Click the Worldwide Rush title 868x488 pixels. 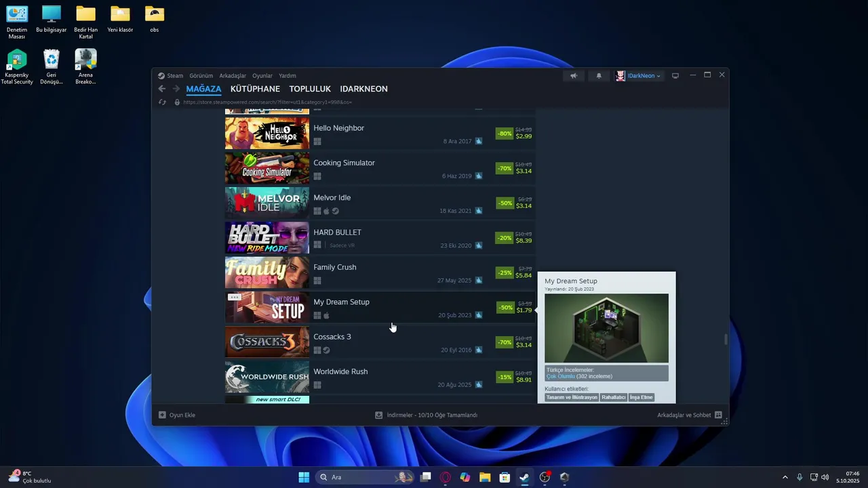pyautogui.click(x=340, y=371)
